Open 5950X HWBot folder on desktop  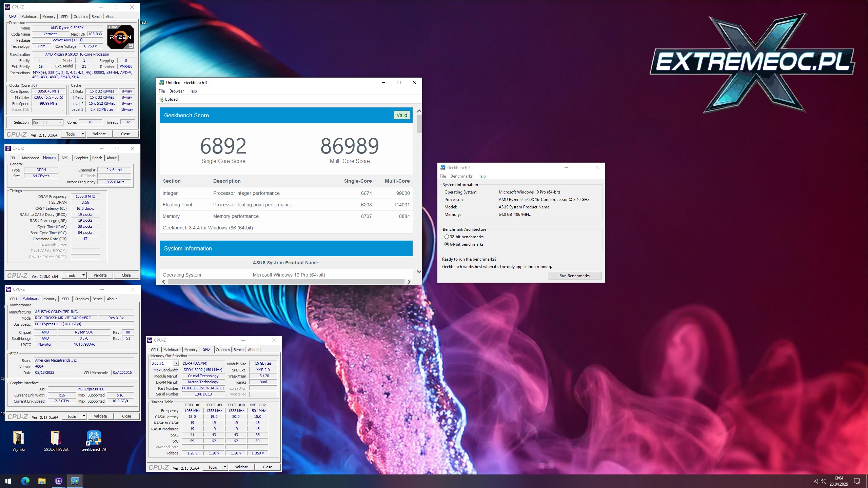pyautogui.click(x=56, y=441)
